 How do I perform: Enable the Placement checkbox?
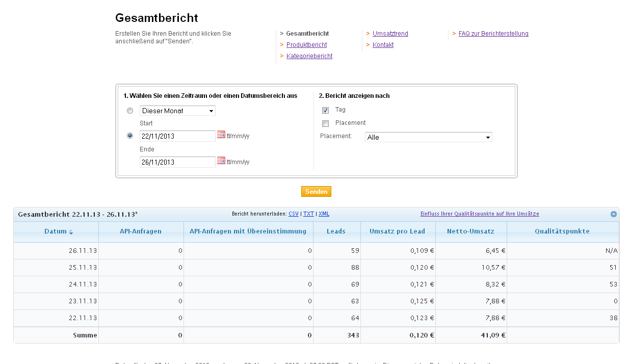[x=325, y=123]
